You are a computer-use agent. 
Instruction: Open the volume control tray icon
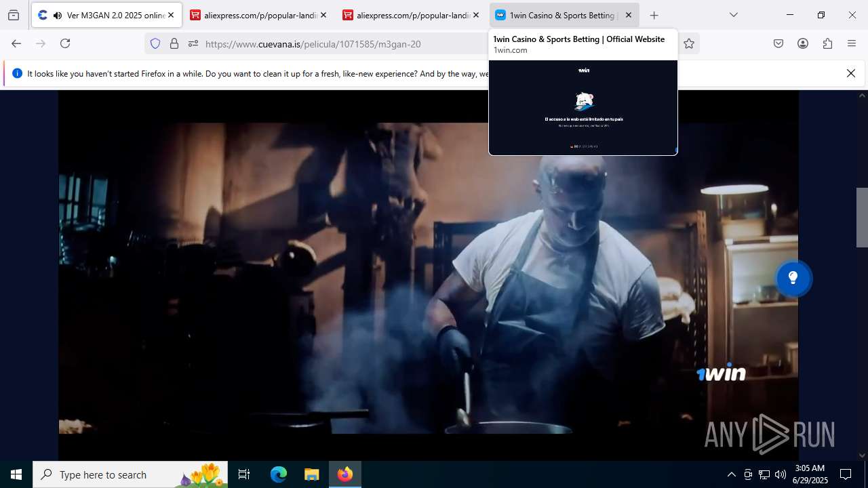[781, 474]
